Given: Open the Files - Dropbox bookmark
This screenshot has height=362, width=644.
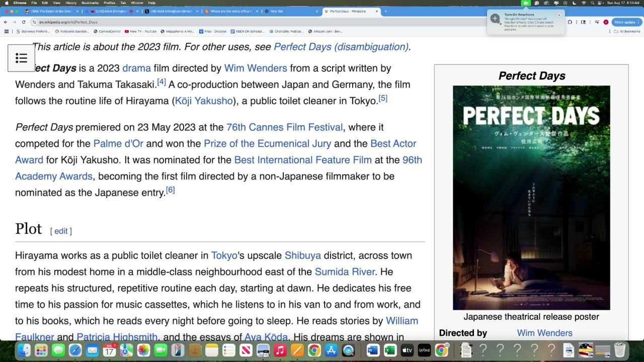Looking at the screenshot, I should pos(213,31).
